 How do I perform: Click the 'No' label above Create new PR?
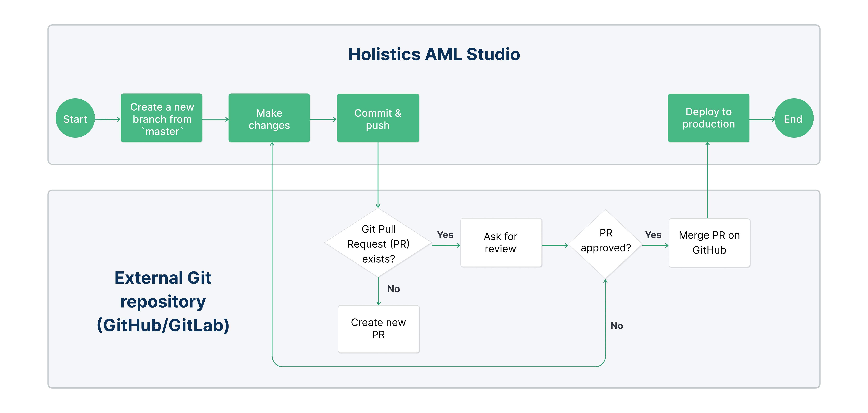(393, 289)
